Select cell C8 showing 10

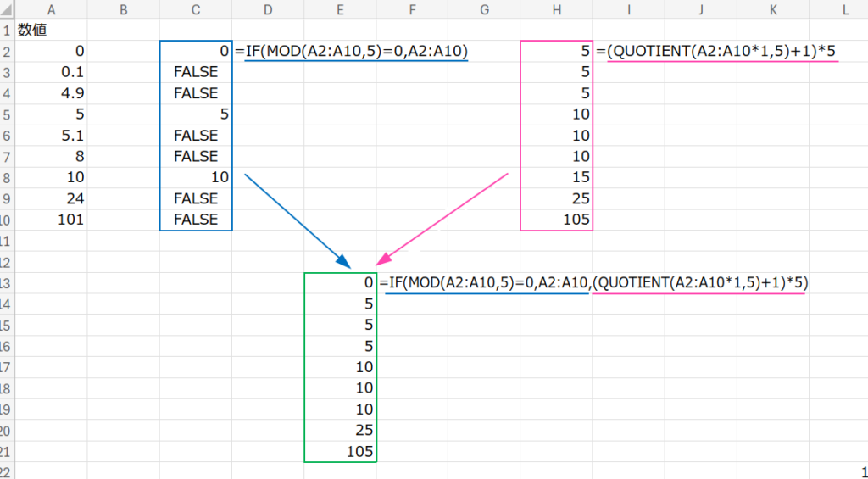tap(196, 177)
